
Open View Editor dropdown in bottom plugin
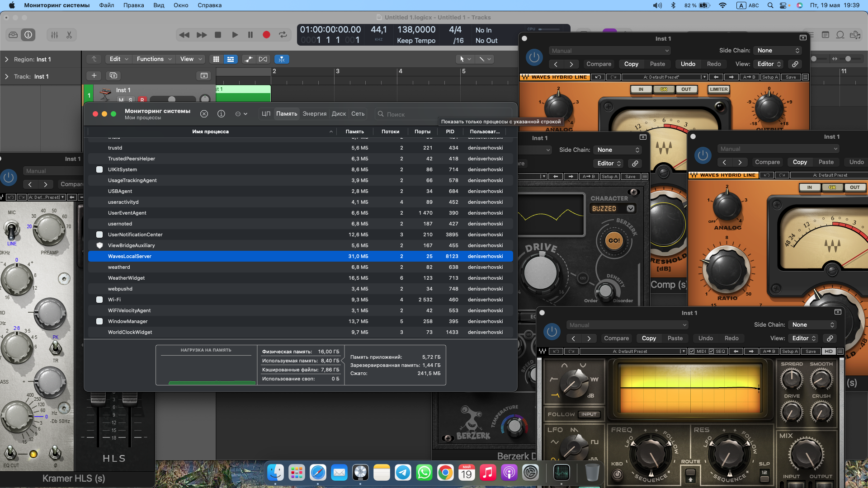(804, 338)
